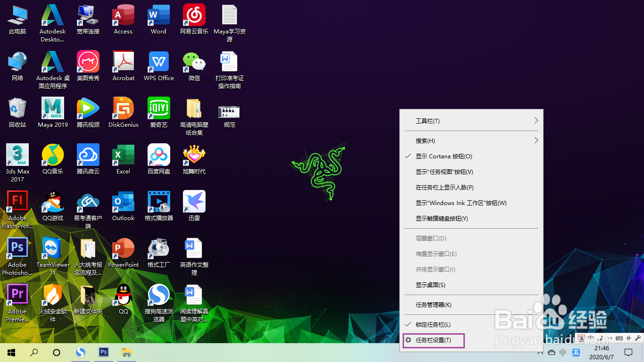
Task: Select the 回收站 recycle bin icon
Action: click(x=17, y=113)
